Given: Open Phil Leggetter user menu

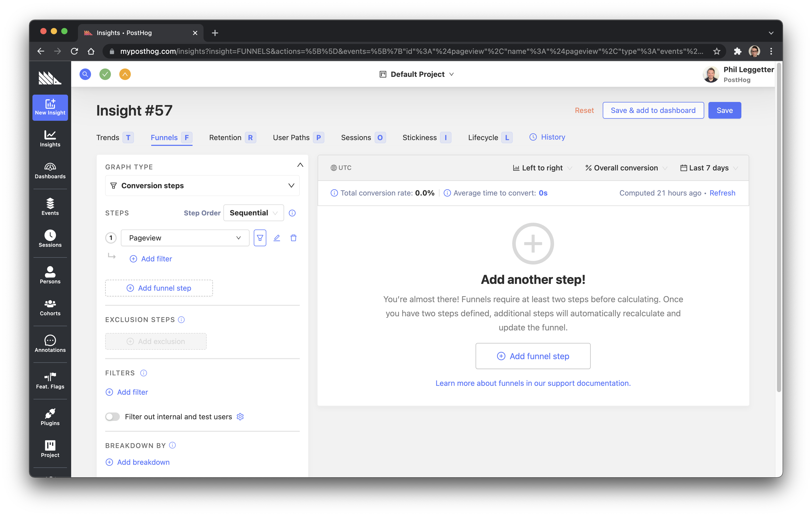Looking at the screenshot, I should pyautogui.click(x=738, y=74).
